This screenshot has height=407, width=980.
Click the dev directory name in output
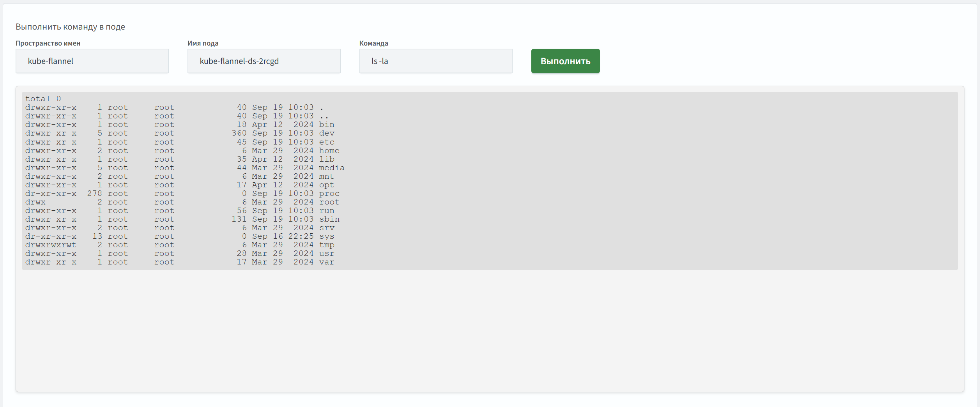click(x=326, y=133)
